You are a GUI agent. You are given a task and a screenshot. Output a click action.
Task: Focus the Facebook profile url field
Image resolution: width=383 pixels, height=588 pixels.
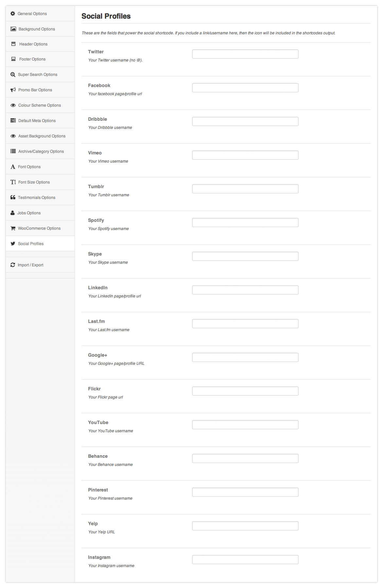(x=245, y=88)
